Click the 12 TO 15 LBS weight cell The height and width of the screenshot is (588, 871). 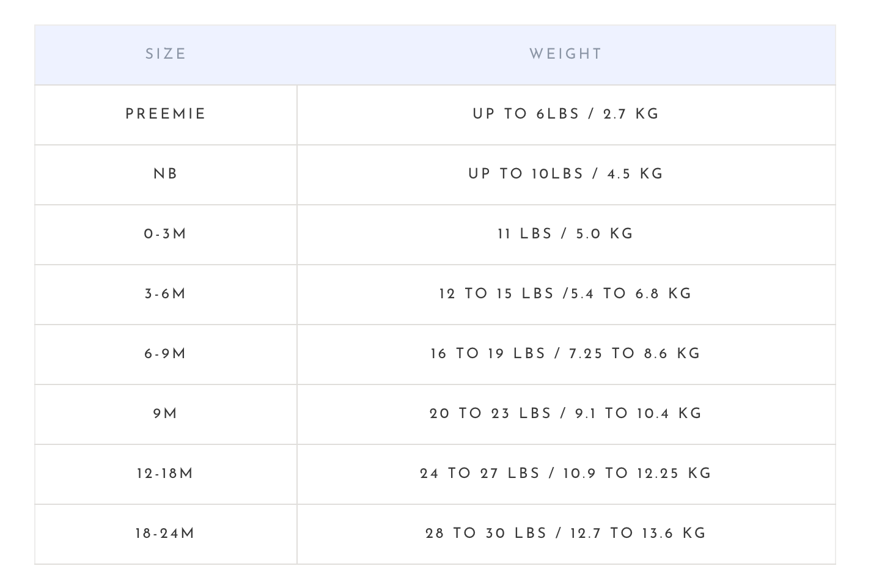click(566, 295)
